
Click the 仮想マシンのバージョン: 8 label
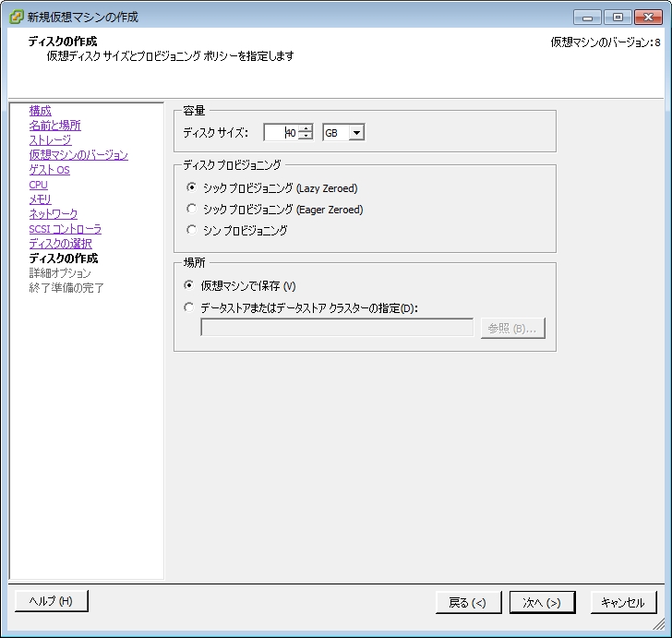[606, 42]
